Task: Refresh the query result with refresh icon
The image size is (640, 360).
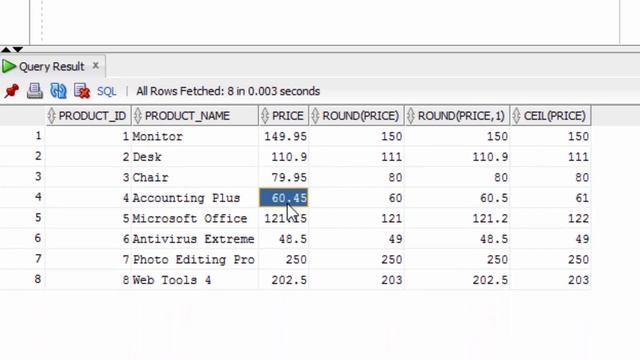Action: [x=58, y=91]
